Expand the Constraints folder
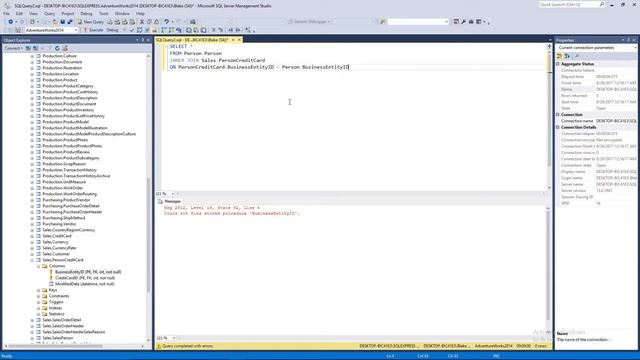The height and width of the screenshot is (360, 640). pyautogui.click(x=38, y=296)
